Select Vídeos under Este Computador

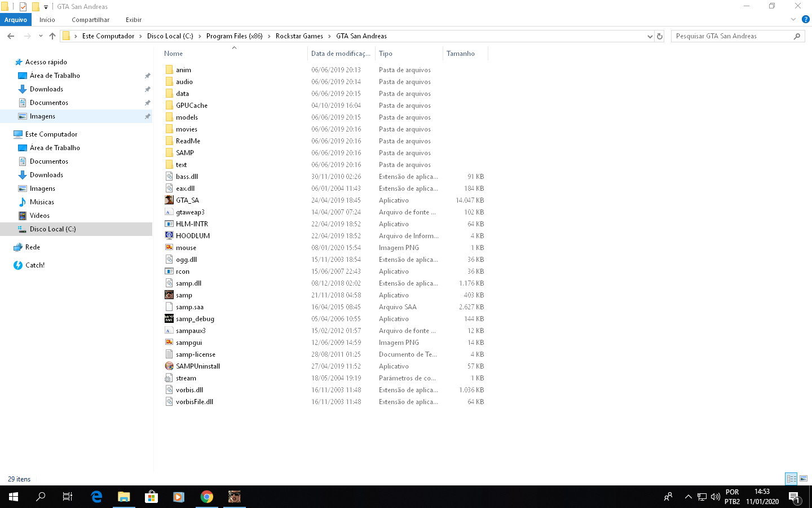(39, 216)
